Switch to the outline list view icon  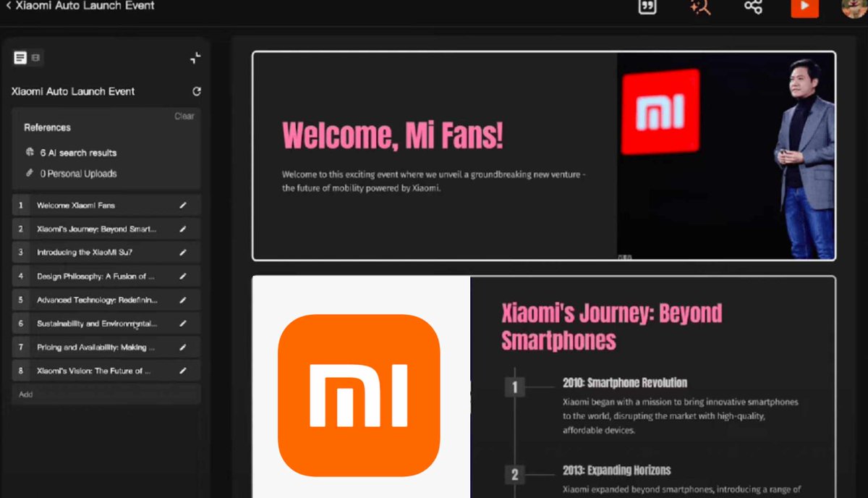(x=20, y=58)
